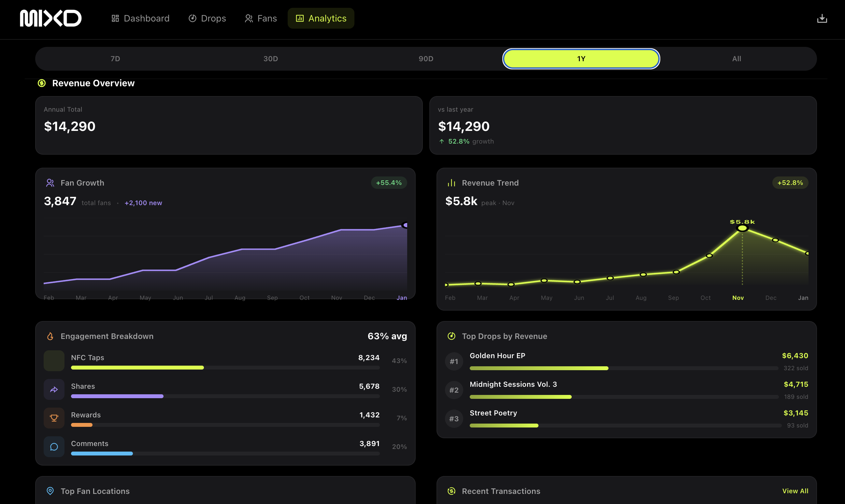Click the 8,234 NFC Taps count
This screenshot has width=845, height=504.
369,357
